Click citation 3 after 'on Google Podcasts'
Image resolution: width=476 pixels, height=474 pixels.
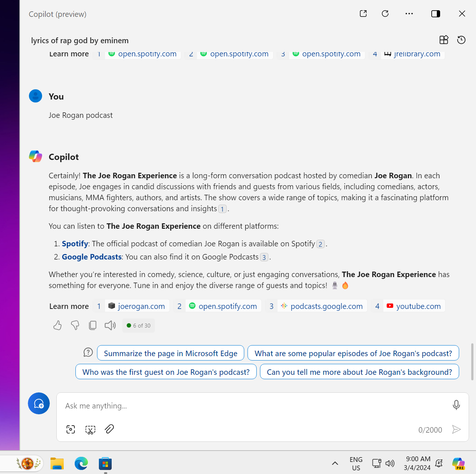pos(264,257)
